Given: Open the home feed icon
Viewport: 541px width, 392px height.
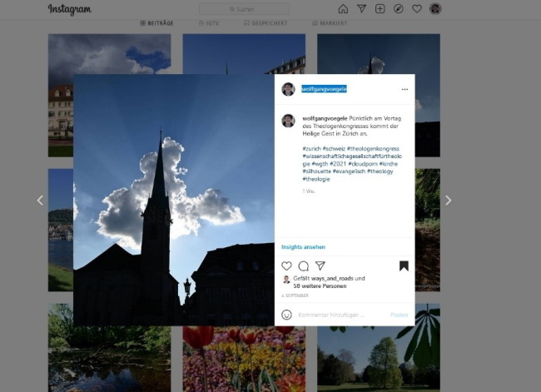Looking at the screenshot, I should [343, 8].
